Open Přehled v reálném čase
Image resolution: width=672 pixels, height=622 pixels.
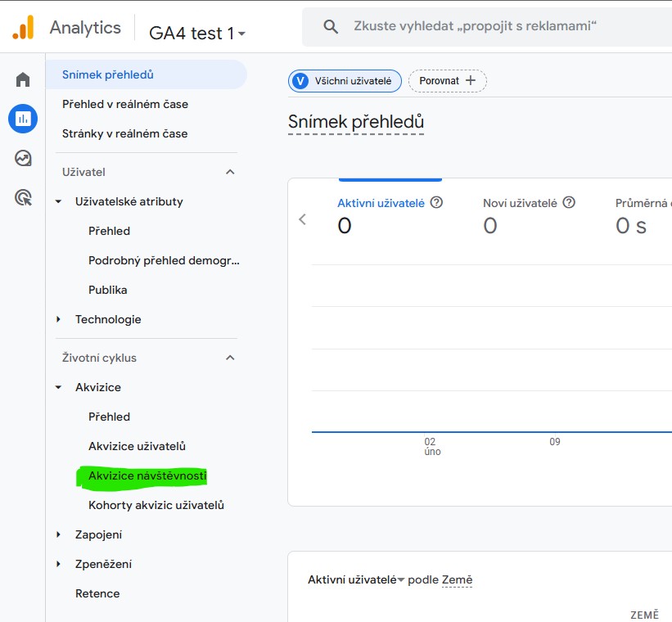pos(125,104)
